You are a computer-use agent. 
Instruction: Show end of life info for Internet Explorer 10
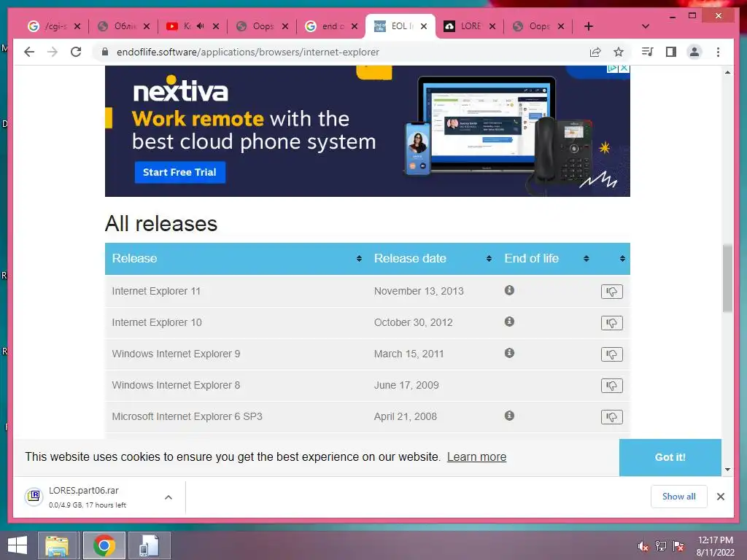coord(509,322)
